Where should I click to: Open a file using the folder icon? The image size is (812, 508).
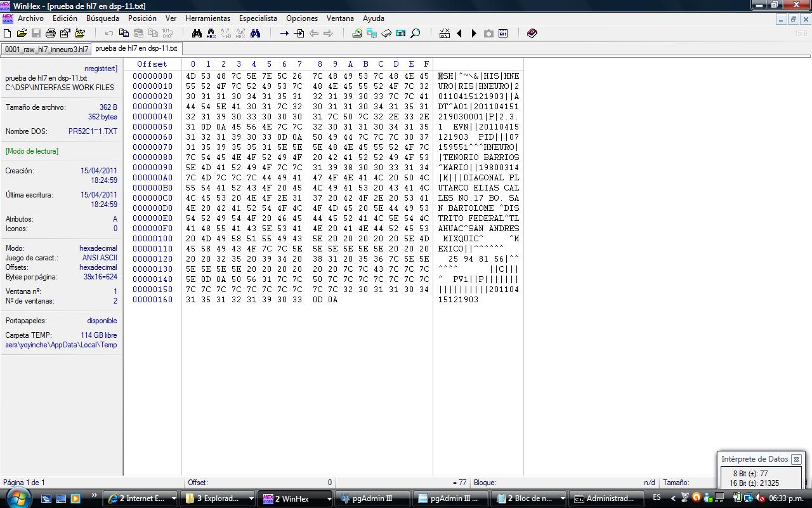22,33
